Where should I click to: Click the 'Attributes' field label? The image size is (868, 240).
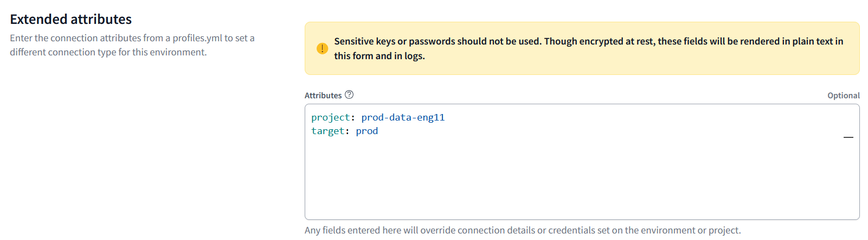[323, 96]
